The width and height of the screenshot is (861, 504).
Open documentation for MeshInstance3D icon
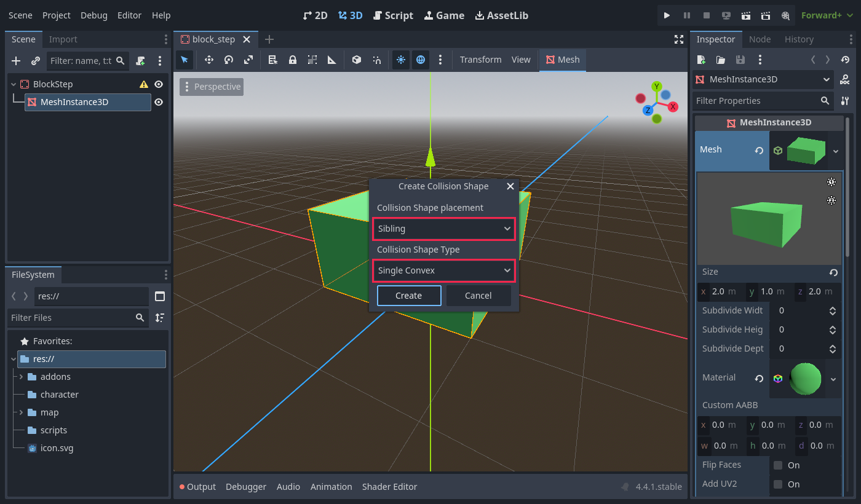[845, 79]
